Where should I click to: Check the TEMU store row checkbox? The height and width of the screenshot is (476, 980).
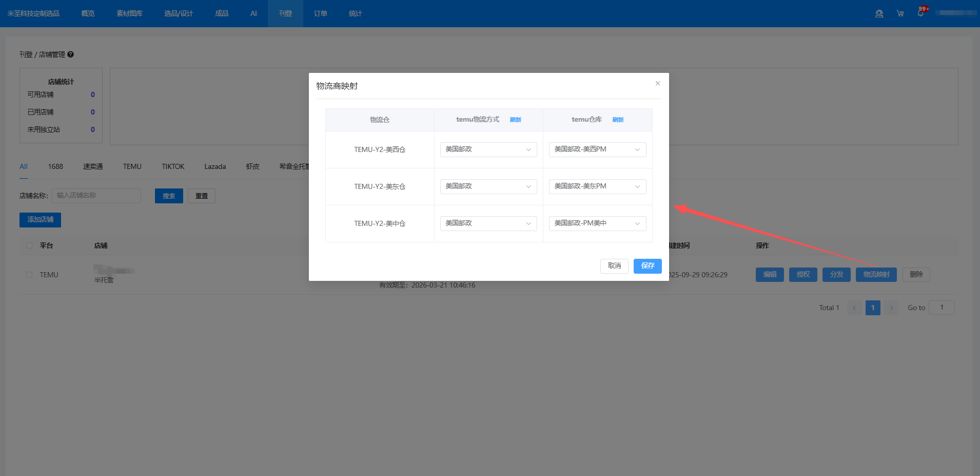[x=29, y=275]
